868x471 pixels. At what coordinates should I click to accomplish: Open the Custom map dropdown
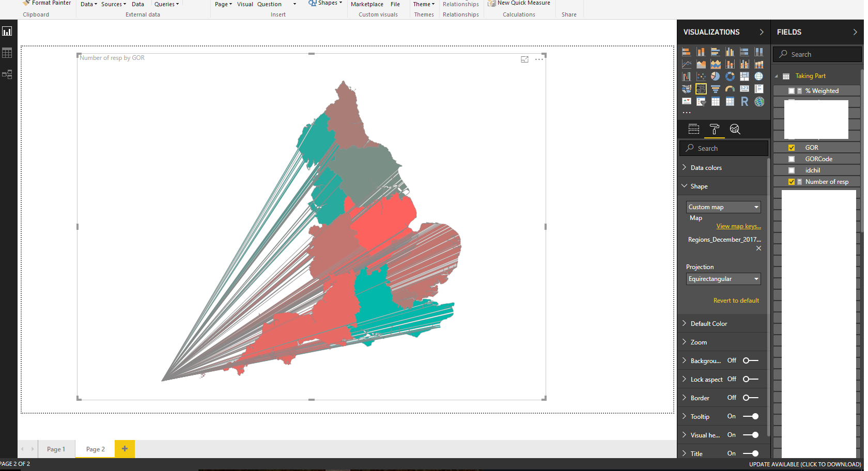tap(723, 207)
